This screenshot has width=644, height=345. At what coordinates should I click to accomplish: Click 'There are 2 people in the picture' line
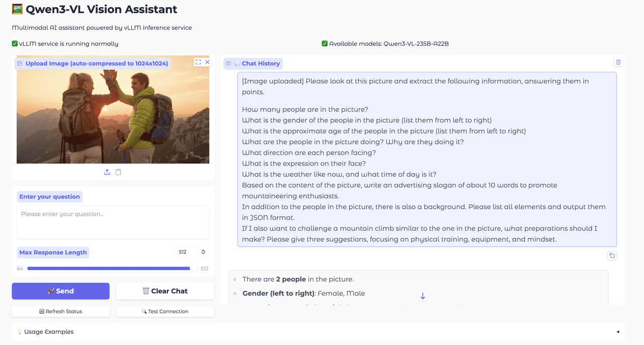tap(298, 279)
